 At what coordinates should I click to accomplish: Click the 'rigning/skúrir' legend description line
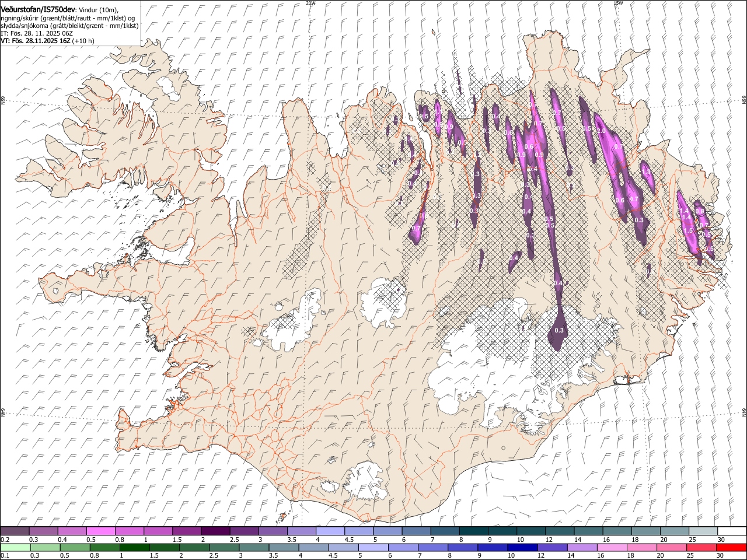(x=68, y=18)
